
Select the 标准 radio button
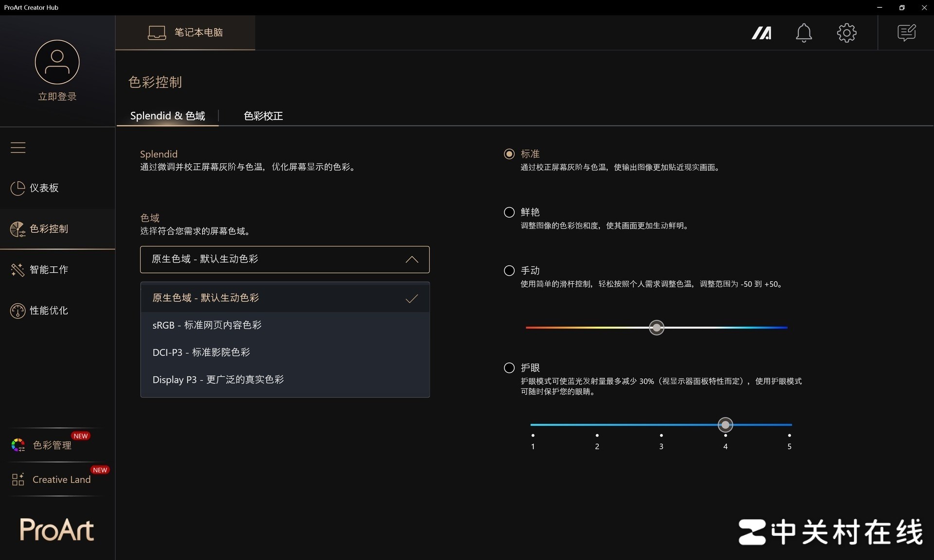(509, 154)
